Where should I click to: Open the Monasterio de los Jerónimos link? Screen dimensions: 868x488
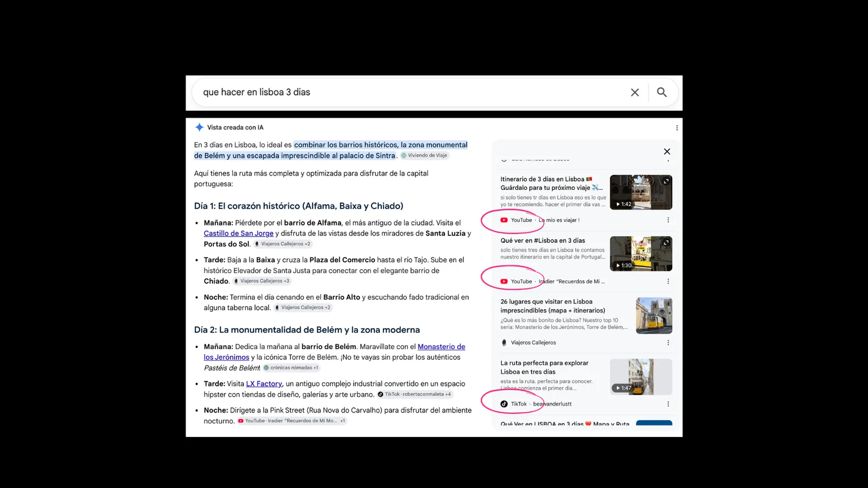point(334,352)
